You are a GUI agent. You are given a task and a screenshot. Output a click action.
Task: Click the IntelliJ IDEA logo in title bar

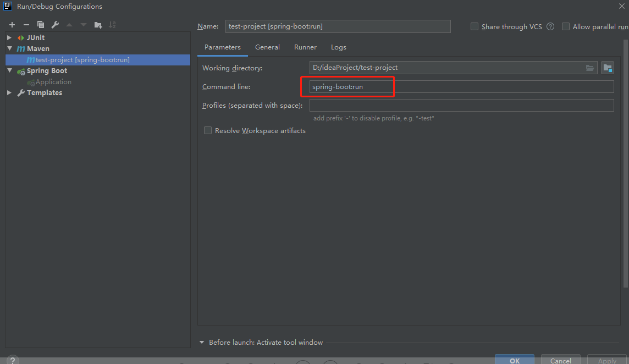[x=8, y=6]
